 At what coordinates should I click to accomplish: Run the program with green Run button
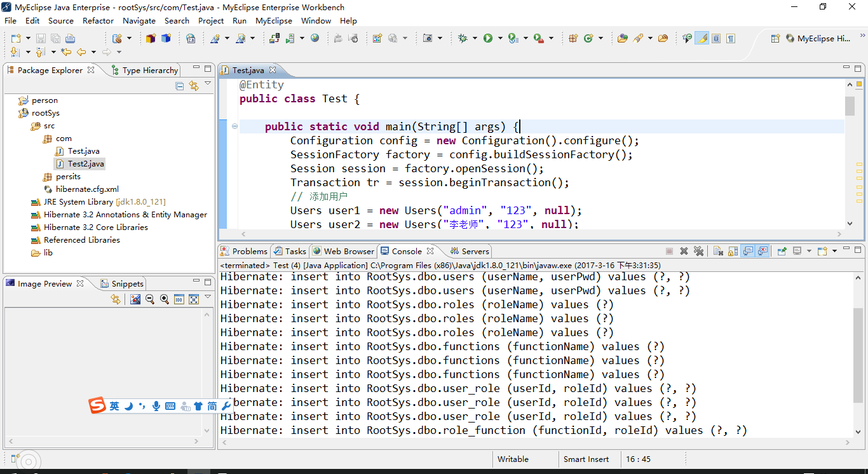(x=488, y=38)
